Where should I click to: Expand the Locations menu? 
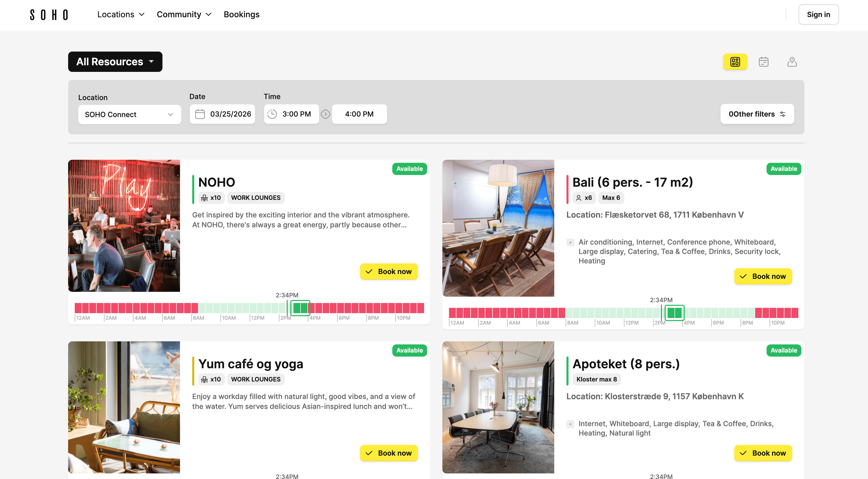click(120, 14)
